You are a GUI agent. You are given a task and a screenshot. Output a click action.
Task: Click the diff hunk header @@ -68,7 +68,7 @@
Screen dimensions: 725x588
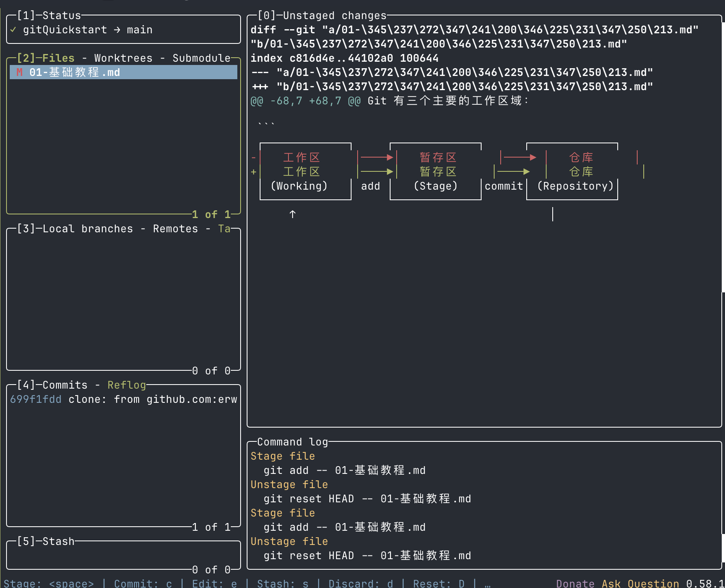point(305,101)
